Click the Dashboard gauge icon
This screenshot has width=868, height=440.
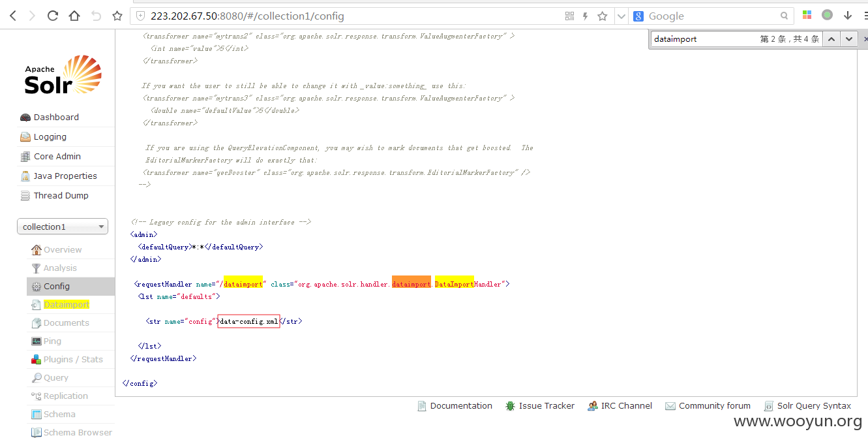click(25, 118)
